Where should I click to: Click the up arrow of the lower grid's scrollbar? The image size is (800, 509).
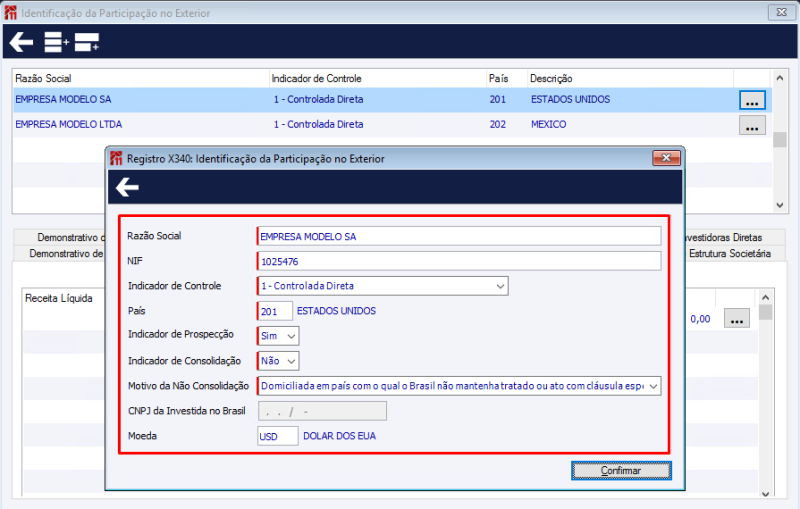click(765, 297)
